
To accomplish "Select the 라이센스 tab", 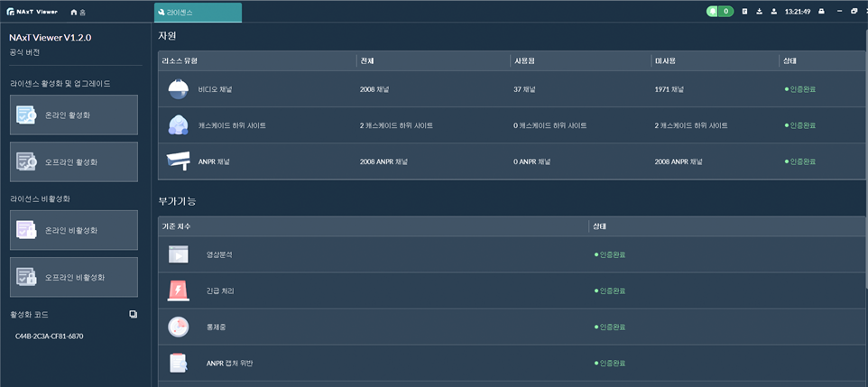I will point(198,13).
